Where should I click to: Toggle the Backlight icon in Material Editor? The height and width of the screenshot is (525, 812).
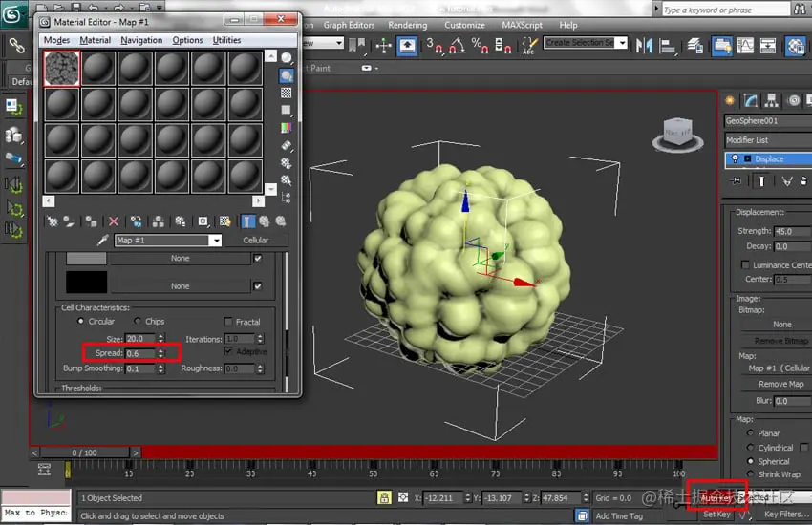[287, 76]
